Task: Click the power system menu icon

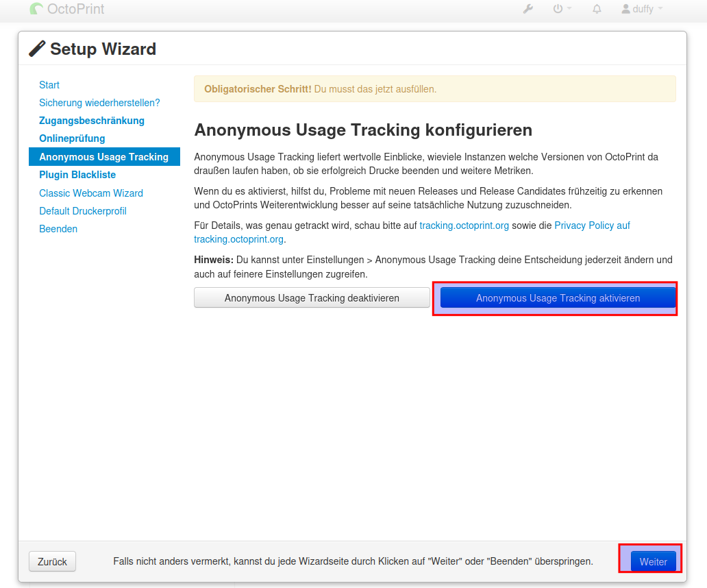Action: (558, 10)
